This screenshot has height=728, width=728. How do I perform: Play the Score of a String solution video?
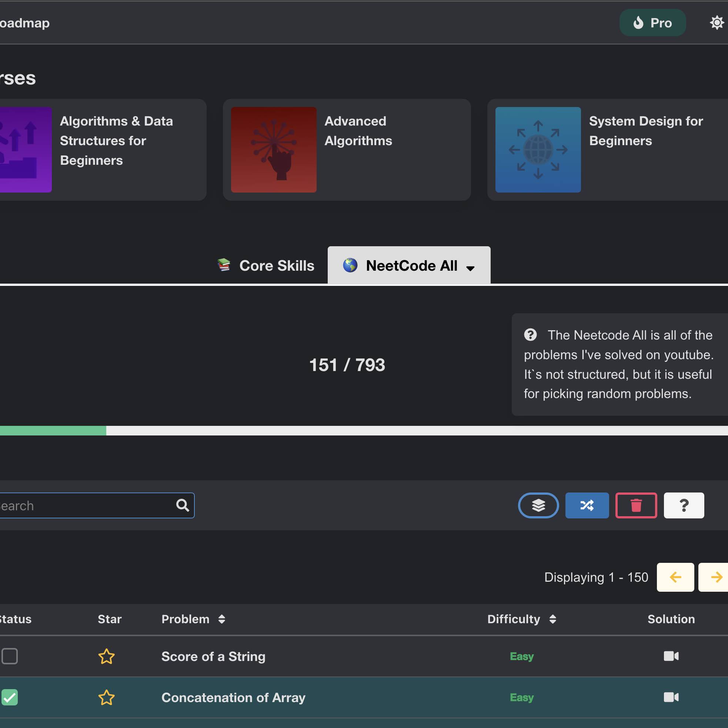pos(671,657)
